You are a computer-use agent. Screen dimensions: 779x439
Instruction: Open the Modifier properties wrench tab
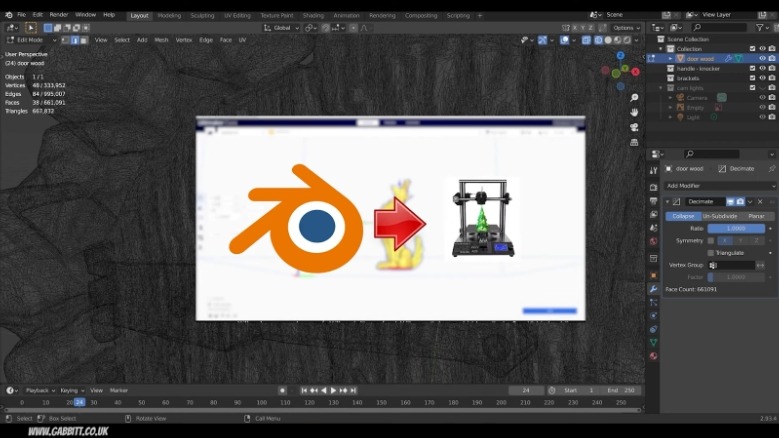tap(653, 288)
